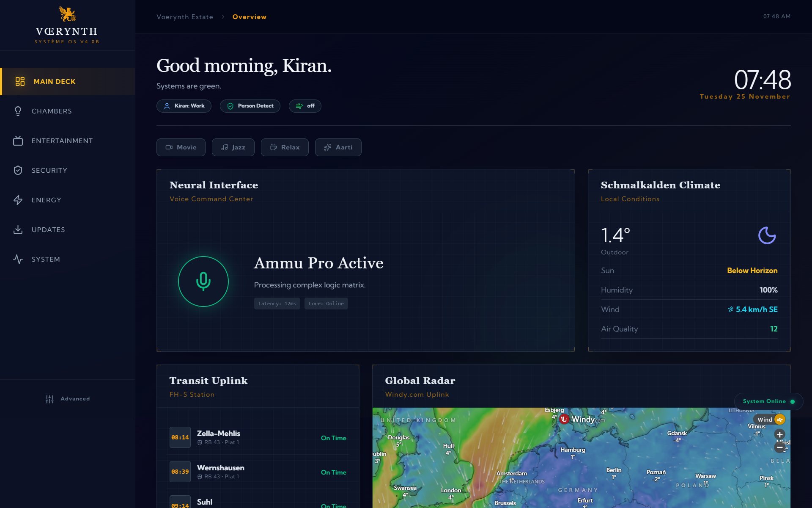This screenshot has height=508, width=812.
Task: Click the 1.4° outdoor temperature
Action: (x=615, y=235)
